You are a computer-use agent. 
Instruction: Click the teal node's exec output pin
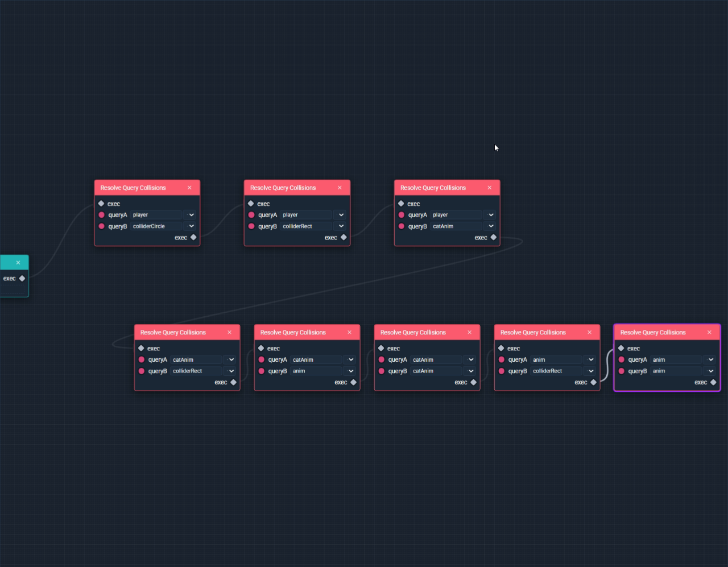[22, 279]
